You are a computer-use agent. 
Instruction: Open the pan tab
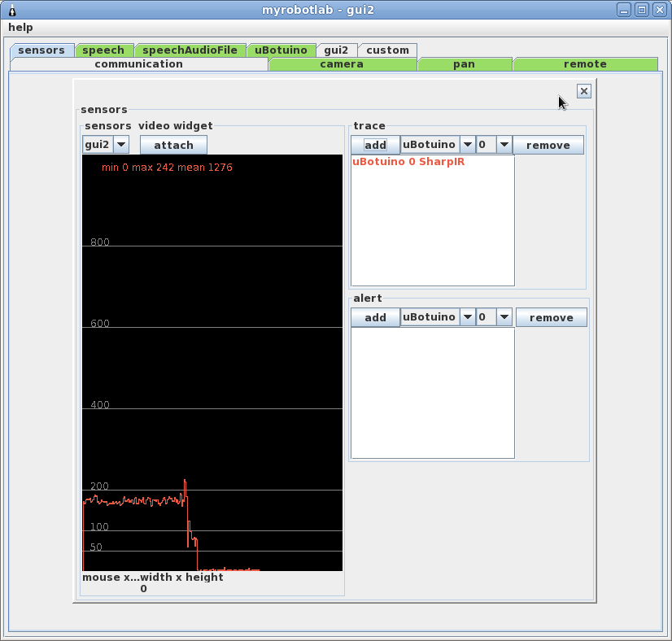coord(465,64)
